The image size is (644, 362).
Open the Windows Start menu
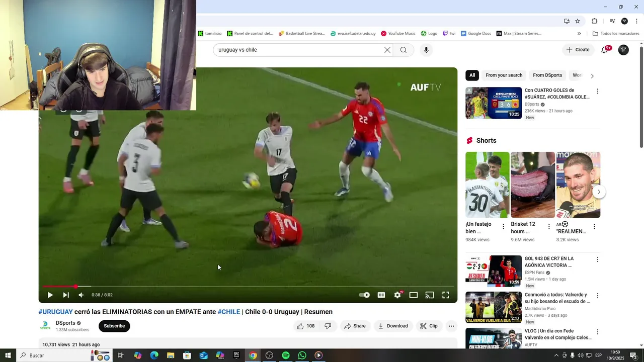[8, 355]
